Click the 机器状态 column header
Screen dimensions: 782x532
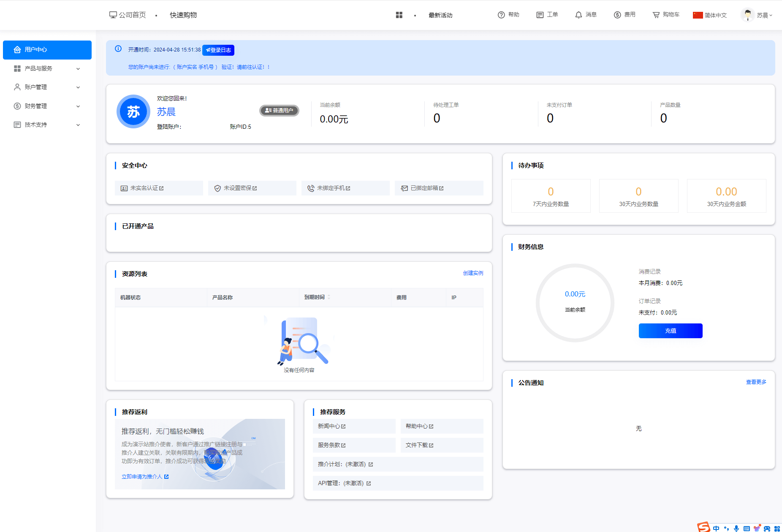click(161, 298)
